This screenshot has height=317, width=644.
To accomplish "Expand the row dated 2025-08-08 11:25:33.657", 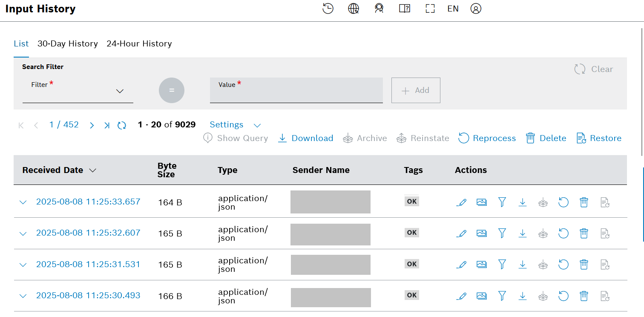I will pyautogui.click(x=23, y=202).
